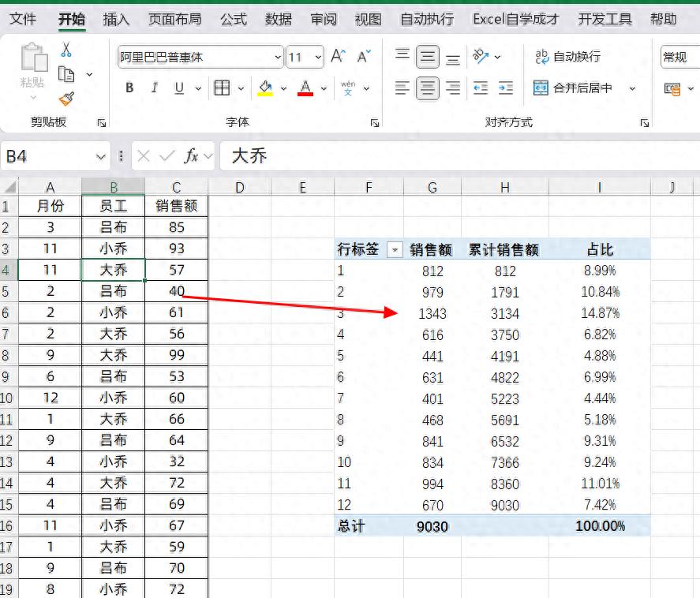Image resolution: width=700 pixels, height=598 pixels.
Task: Open the 自动执行 Automate tab
Action: click(x=427, y=19)
